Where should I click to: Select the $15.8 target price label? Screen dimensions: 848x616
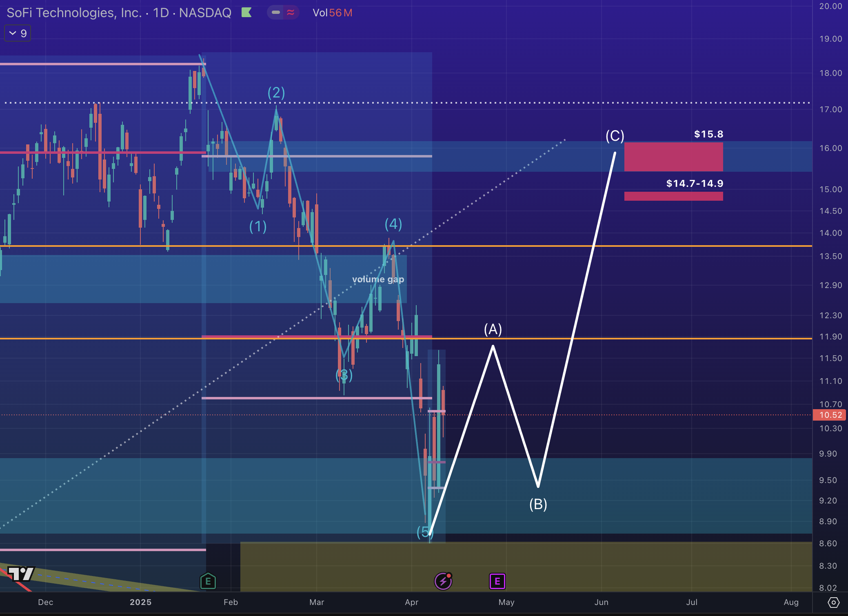point(708,134)
